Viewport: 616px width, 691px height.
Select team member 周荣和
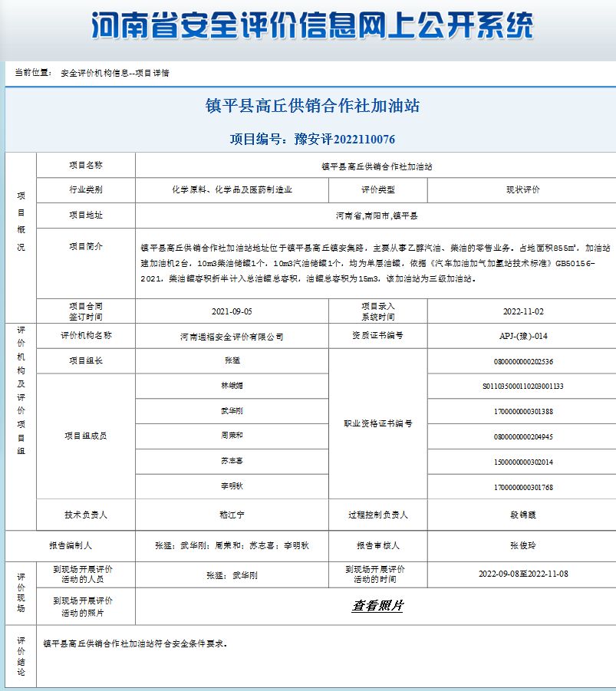232,436
